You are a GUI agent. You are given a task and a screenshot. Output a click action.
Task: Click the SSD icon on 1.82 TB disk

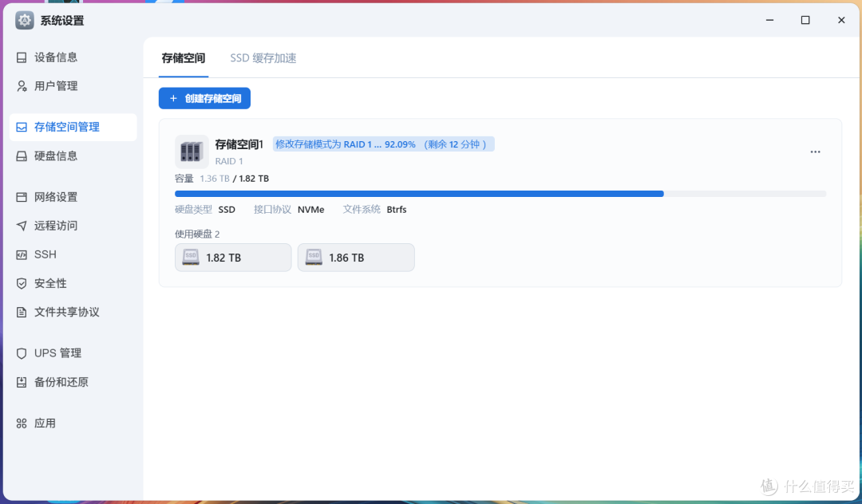click(x=191, y=258)
